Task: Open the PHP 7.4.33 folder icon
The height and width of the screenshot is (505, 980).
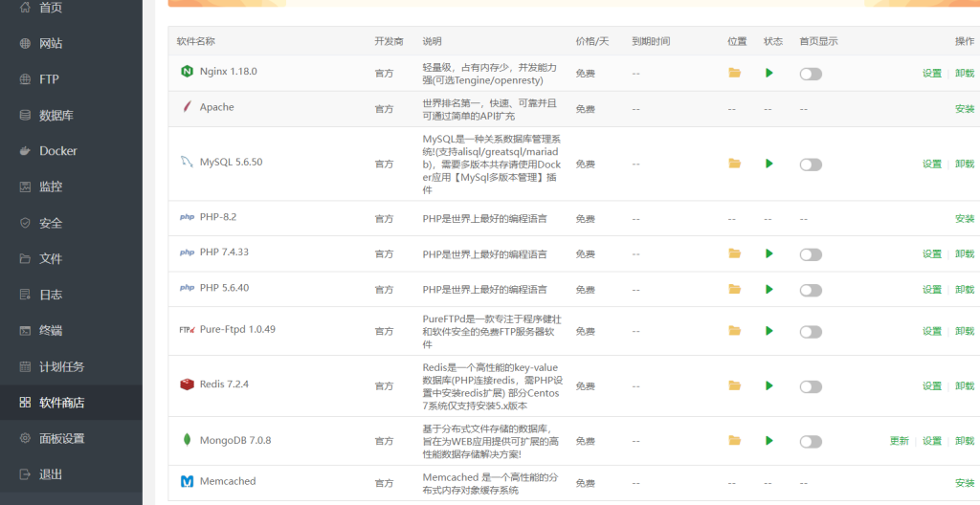Action: coord(734,253)
